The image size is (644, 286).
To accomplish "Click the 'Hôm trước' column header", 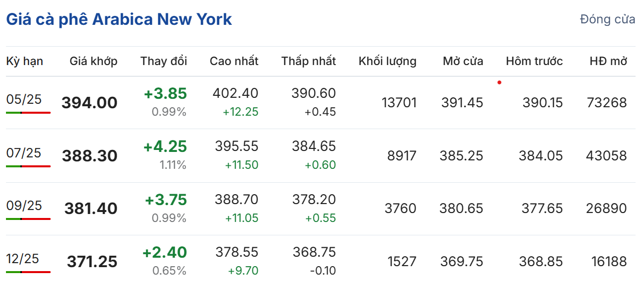I will click(x=534, y=61).
